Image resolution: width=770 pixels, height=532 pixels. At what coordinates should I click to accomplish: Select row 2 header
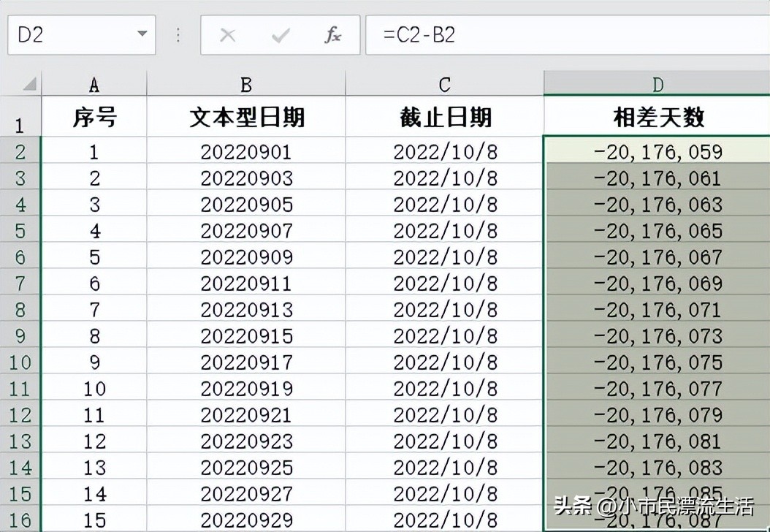point(20,151)
